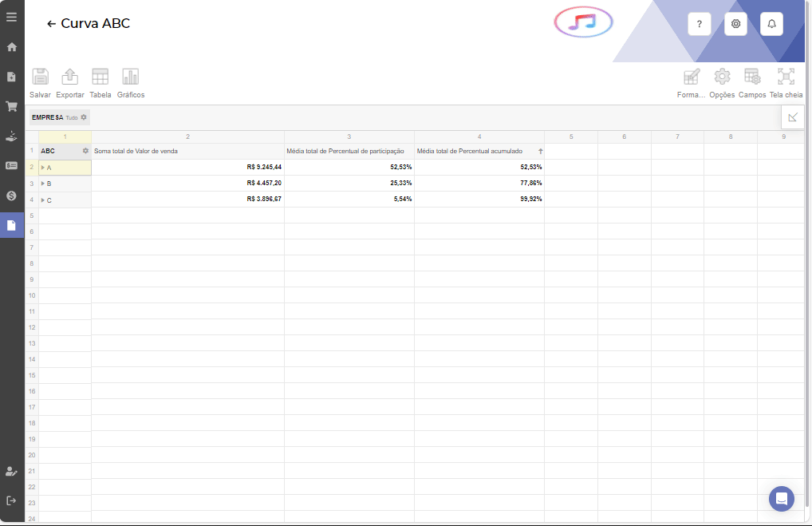The height and width of the screenshot is (526, 812).
Task: Open the hamburger menu in sidebar
Action: point(11,17)
